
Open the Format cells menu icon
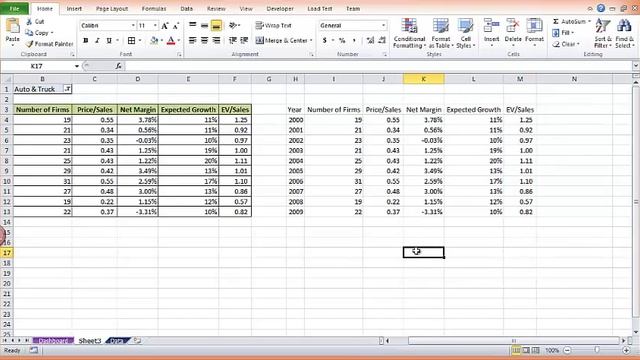[x=534, y=26]
